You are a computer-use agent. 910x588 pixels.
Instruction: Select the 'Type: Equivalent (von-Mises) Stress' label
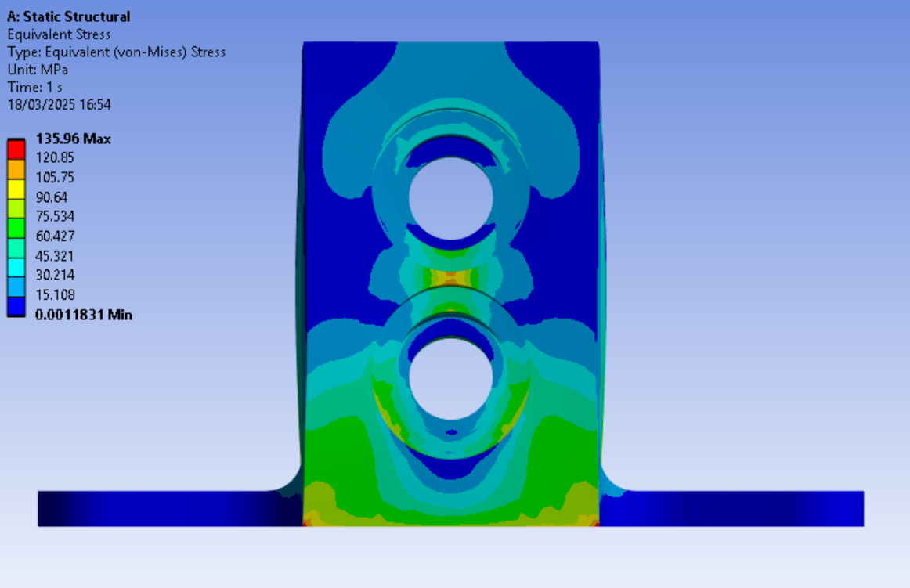[116, 52]
